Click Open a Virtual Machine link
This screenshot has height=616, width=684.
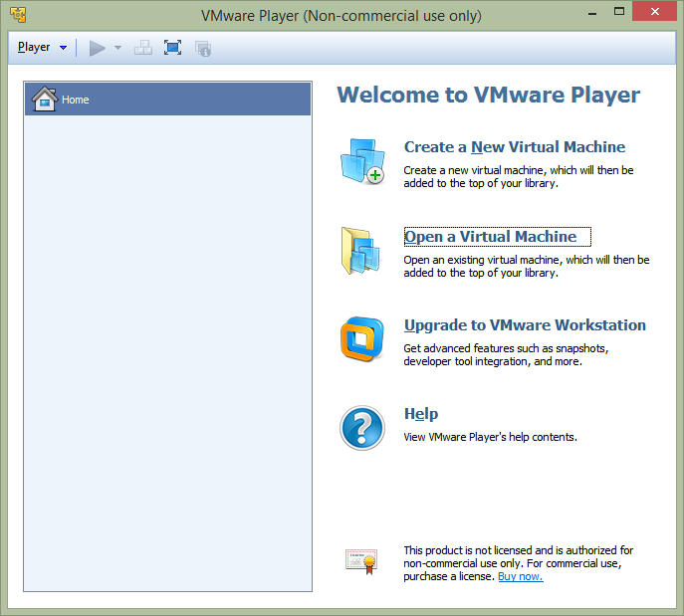point(490,236)
